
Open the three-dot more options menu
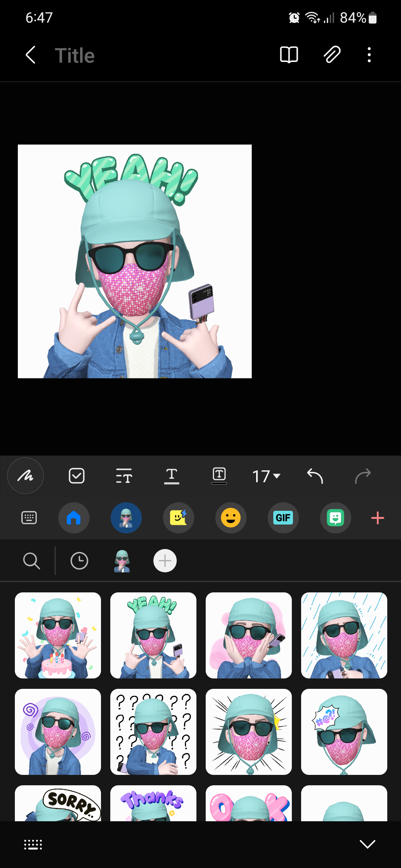pyautogui.click(x=369, y=55)
